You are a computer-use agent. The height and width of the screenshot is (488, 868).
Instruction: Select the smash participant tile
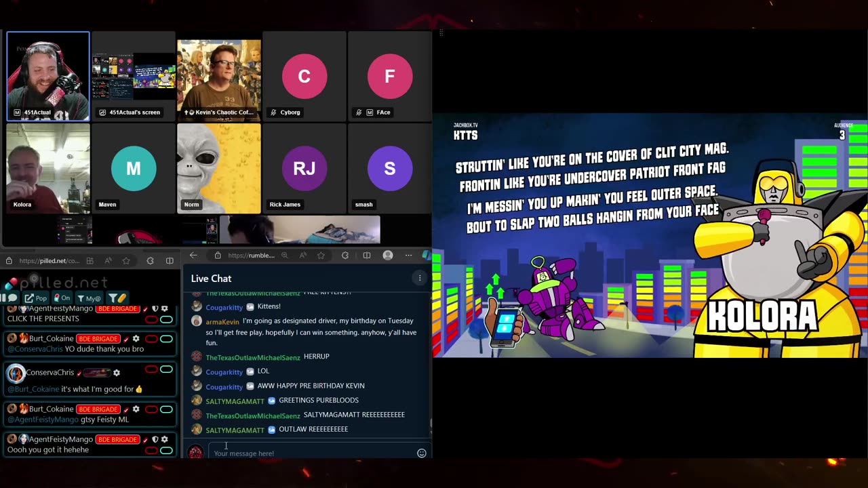pos(390,168)
